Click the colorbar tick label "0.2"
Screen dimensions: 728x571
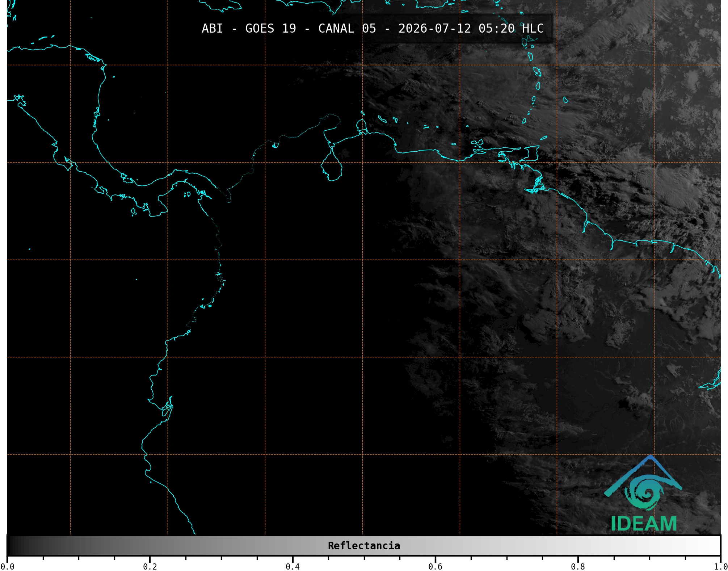150,567
